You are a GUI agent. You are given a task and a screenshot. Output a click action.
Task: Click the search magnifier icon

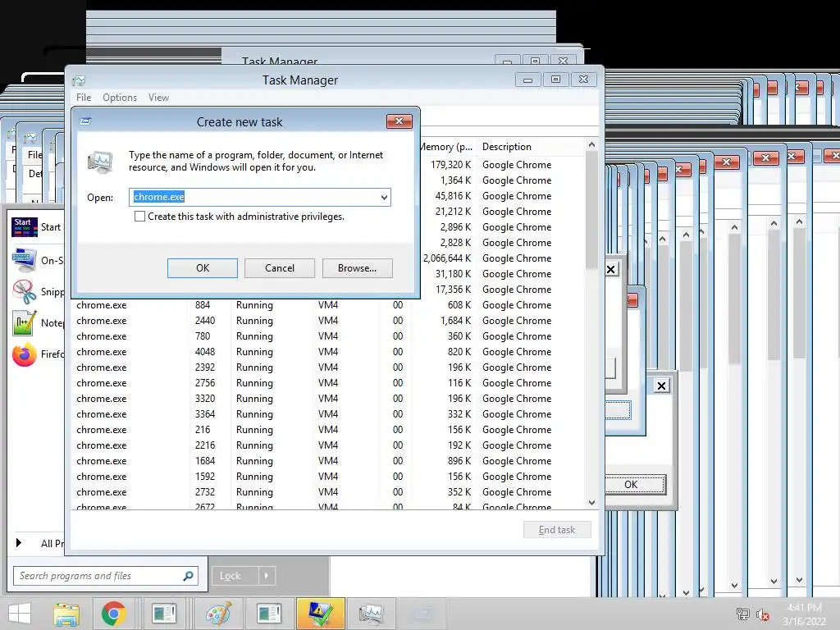click(x=188, y=576)
